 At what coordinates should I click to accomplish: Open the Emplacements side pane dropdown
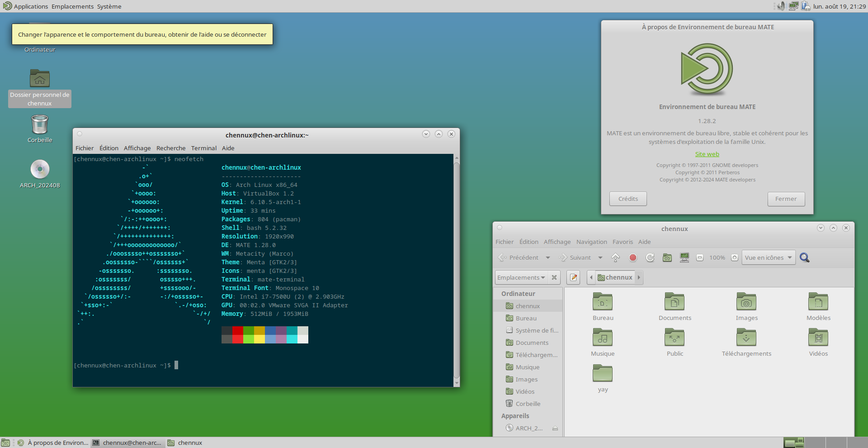click(x=522, y=277)
